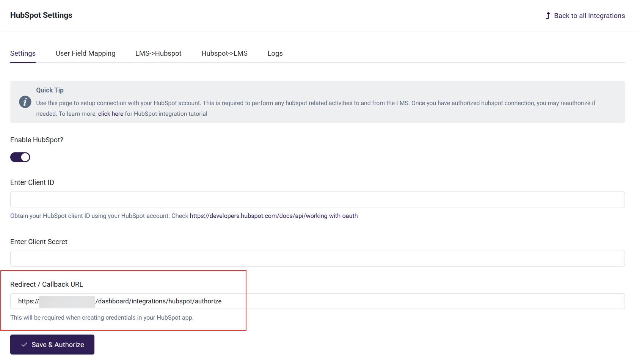637x364 pixels.
Task: Click into the Client Secret input field
Action: click(x=317, y=259)
